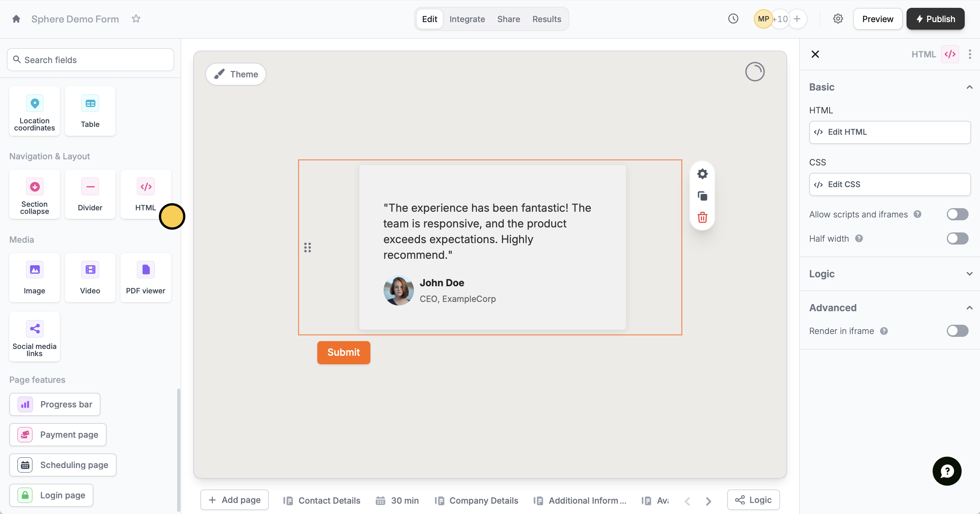Screen dimensions: 980x514
Task: Duplicate the HTML block with copy icon
Action: [x=702, y=196]
